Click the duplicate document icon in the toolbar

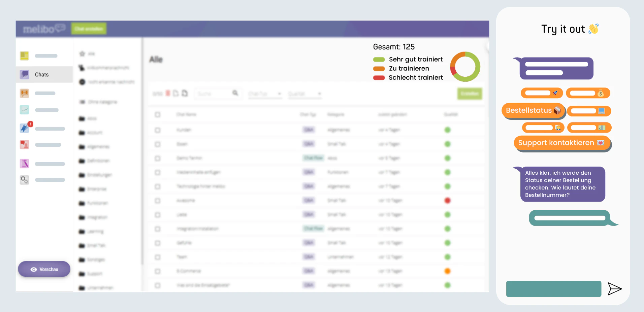coord(185,93)
